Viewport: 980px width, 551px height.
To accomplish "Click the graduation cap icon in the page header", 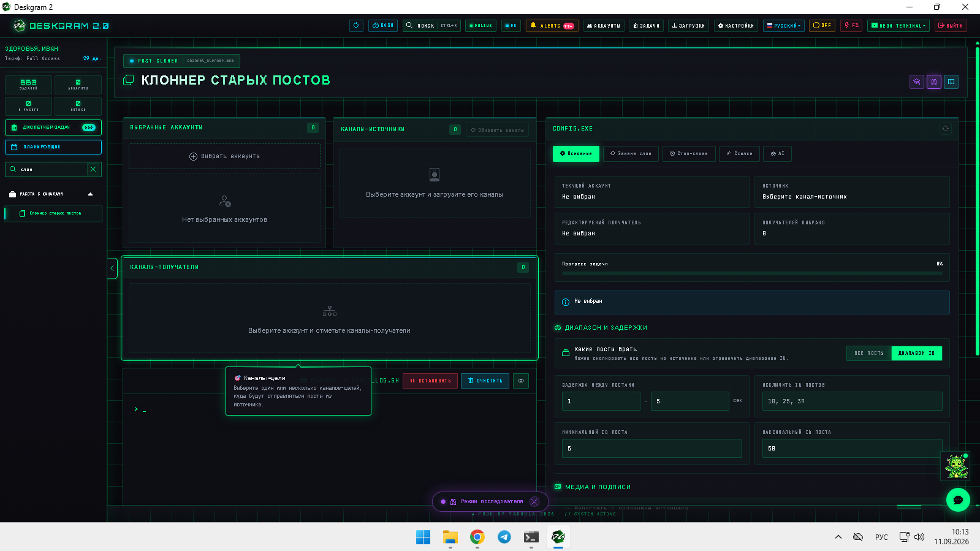I will (x=917, y=82).
